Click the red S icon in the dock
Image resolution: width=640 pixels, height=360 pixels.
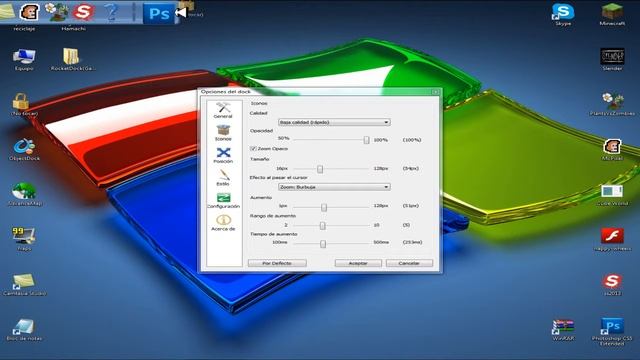pos(83,12)
